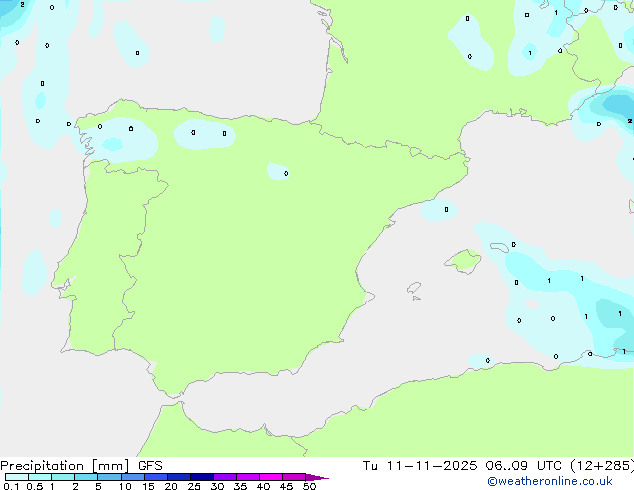
Task: Click the legend label '0.5'
Action: pos(35,486)
